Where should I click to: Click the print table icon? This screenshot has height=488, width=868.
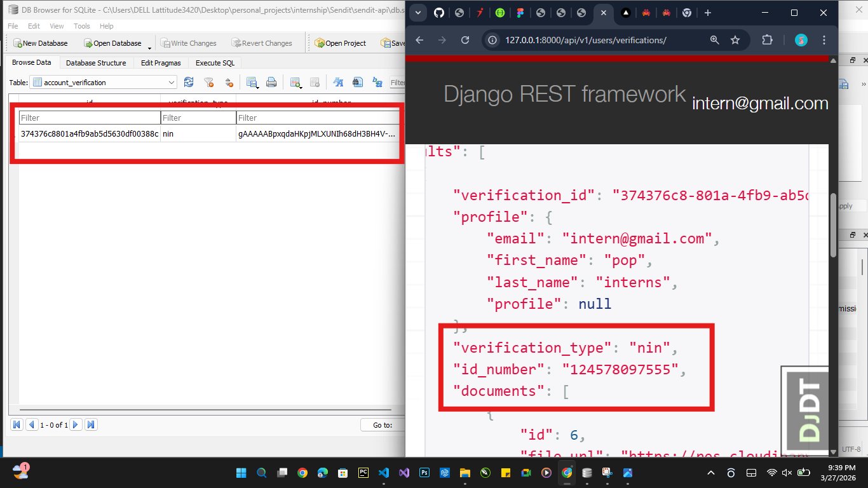pyautogui.click(x=271, y=82)
